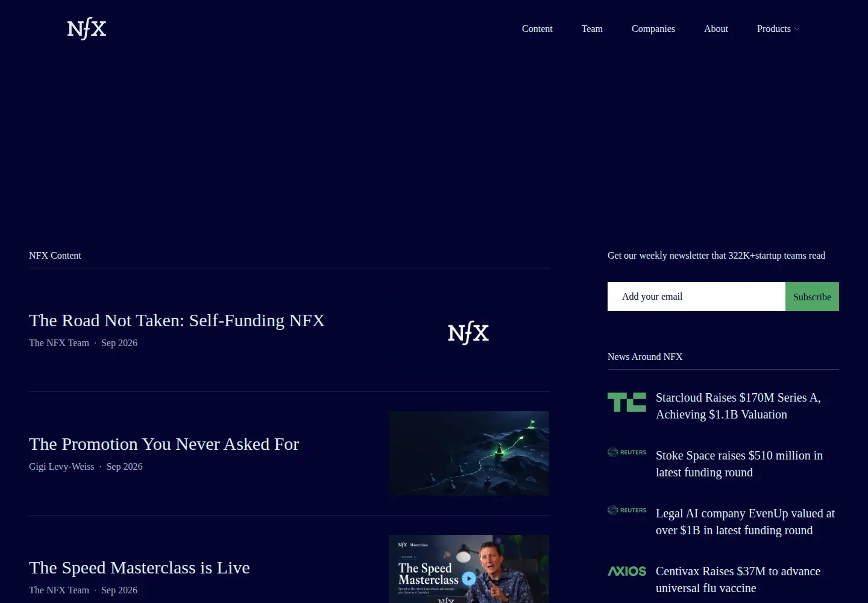Image resolution: width=868 pixels, height=603 pixels.
Task: Click the NFX logo in header
Action: point(87,28)
